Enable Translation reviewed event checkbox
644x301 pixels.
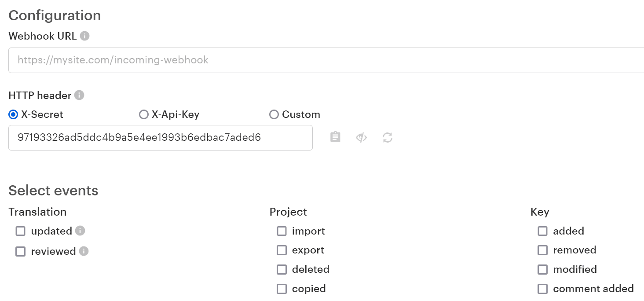point(20,251)
